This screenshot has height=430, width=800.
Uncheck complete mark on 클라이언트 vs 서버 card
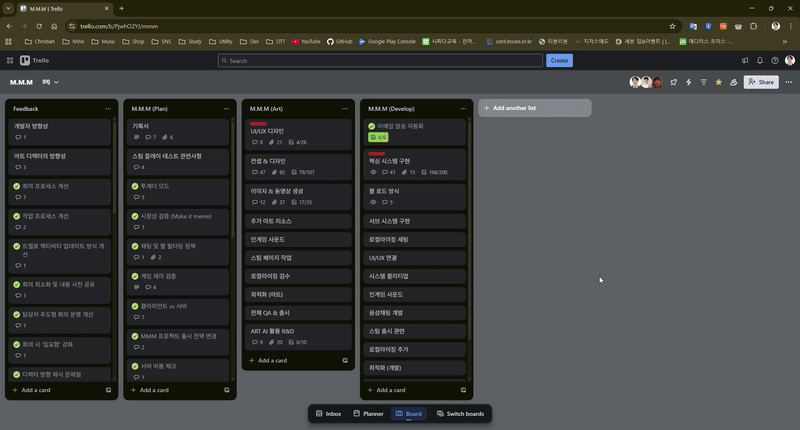click(135, 306)
